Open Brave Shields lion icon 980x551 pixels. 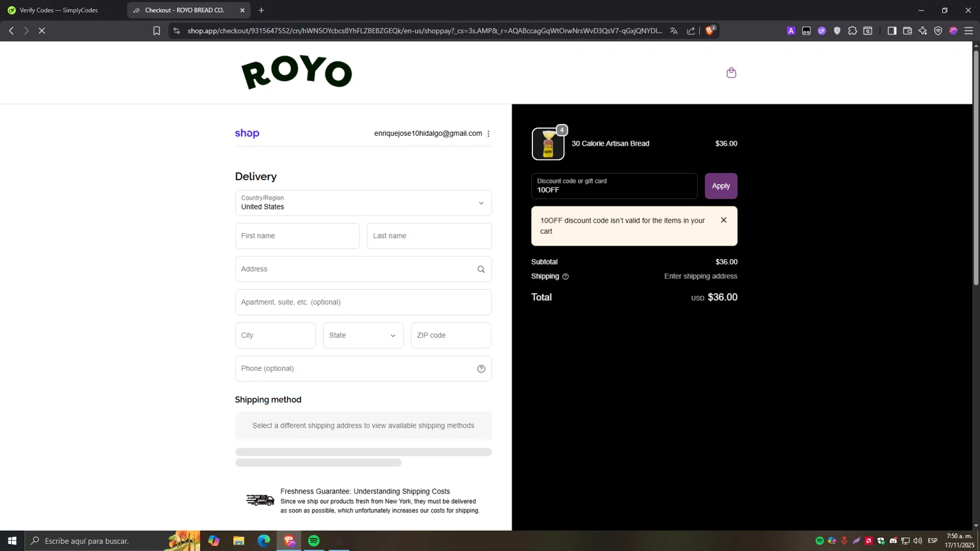(x=710, y=30)
